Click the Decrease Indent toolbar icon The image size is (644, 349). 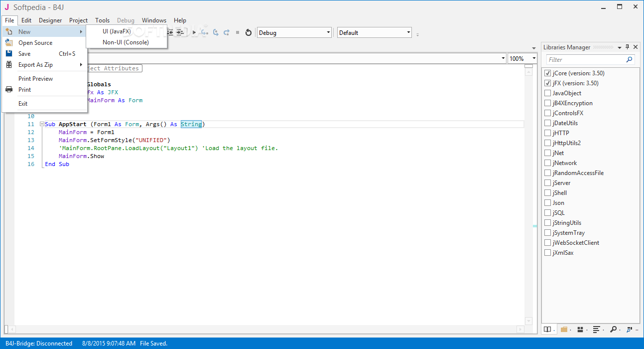pyautogui.click(x=170, y=32)
